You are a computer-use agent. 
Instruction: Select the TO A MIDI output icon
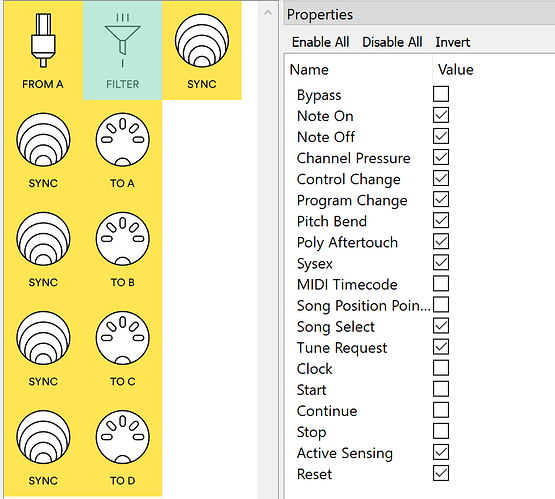pyautogui.click(x=122, y=140)
